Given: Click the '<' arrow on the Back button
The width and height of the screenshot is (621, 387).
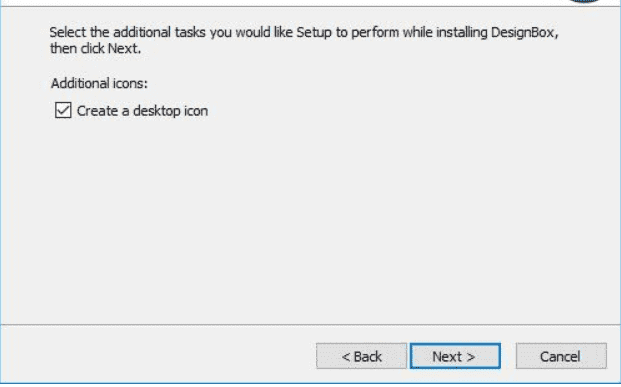Looking at the screenshot, I should 346,357.
